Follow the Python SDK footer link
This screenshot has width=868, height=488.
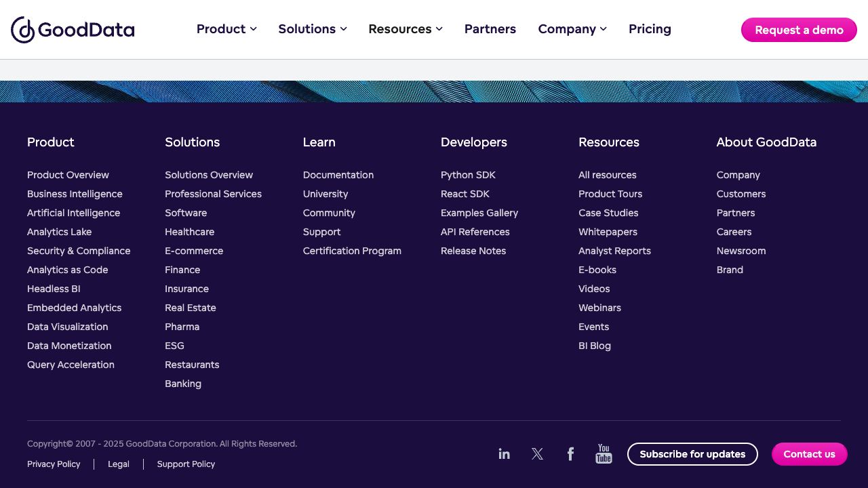click(x=468, y=175)
